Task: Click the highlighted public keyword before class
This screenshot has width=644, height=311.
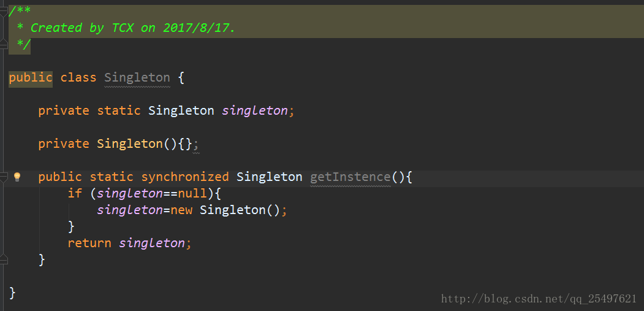Action: 31,78
